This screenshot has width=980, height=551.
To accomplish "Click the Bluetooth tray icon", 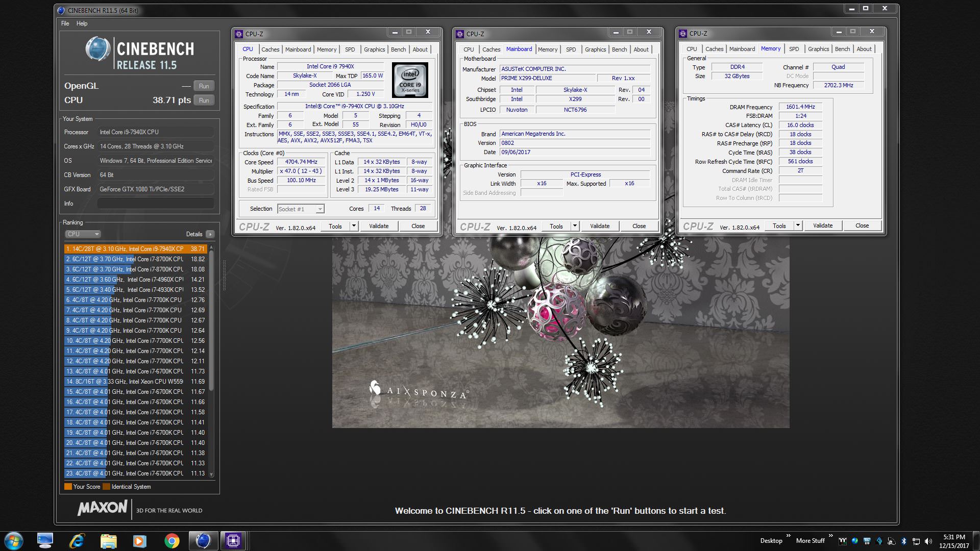I will (903, 541).
